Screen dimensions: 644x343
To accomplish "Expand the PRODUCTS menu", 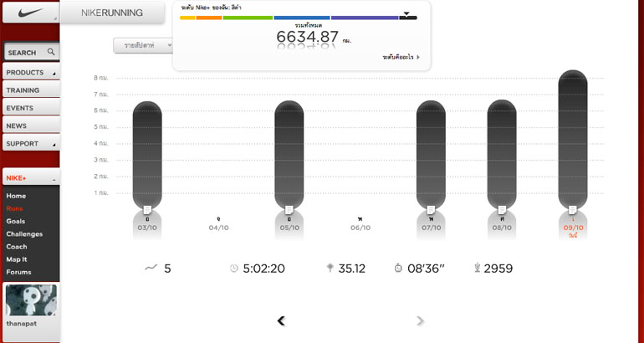I will [x=30, y=73].
